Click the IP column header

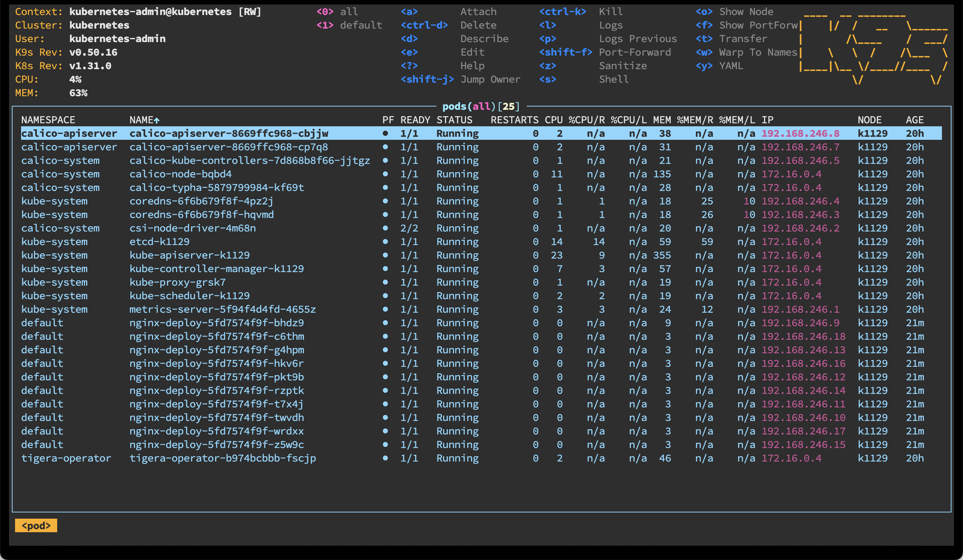coord(767,120)
